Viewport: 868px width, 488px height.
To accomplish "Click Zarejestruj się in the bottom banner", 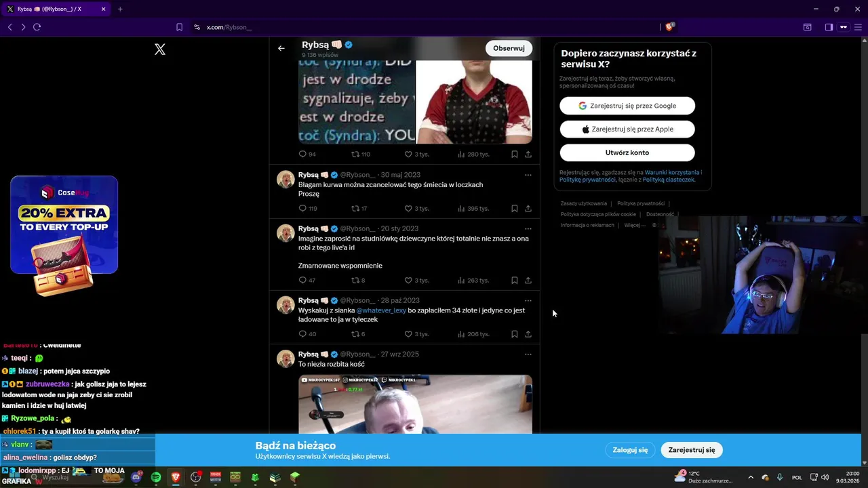I will point(692,450).
